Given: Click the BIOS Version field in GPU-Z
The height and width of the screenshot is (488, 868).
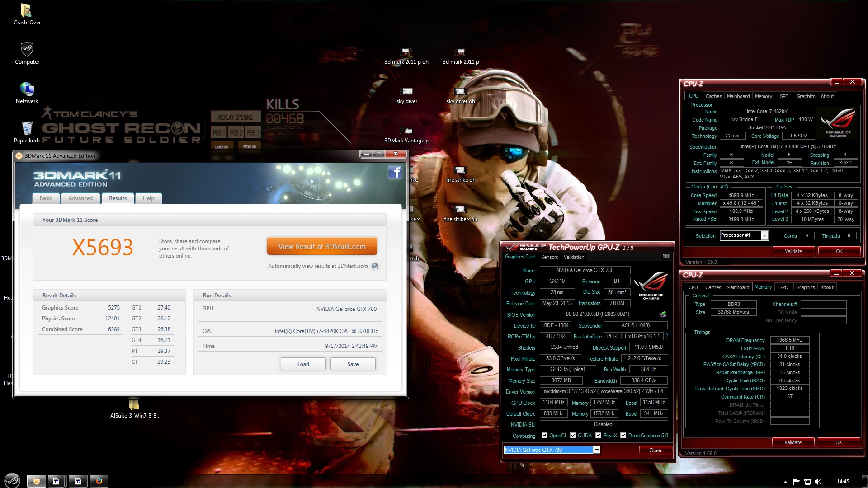Looking at the screenshot, I should tap(597, 314).
